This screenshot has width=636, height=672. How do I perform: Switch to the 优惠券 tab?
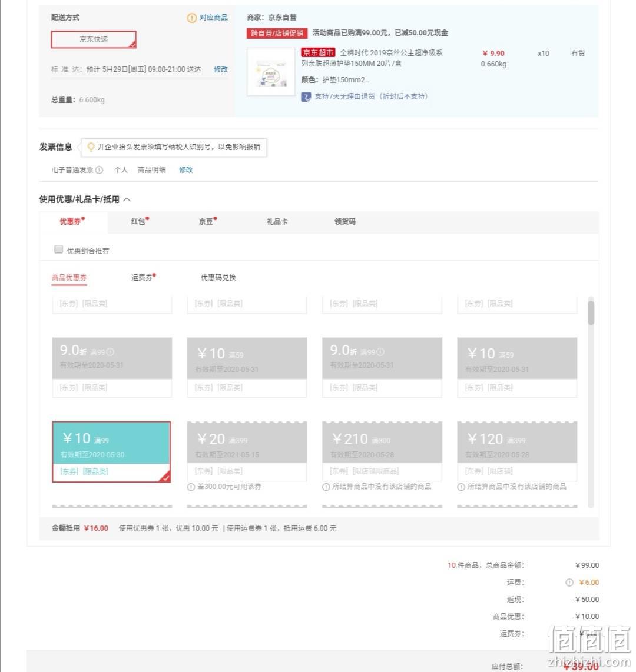pos(74,222)
